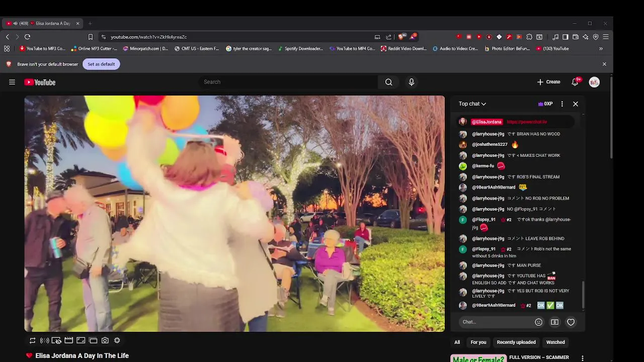
Task: Open the powerchat.live link in chat
Action: pos(527,122)
